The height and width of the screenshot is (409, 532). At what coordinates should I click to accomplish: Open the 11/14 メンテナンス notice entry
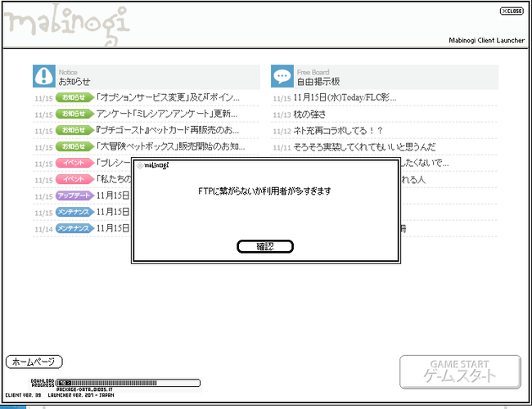coord(113,228)
